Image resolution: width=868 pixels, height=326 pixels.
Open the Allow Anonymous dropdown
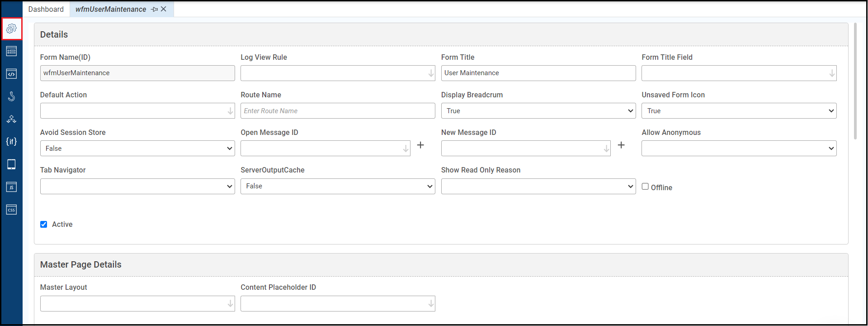pos(739,149)
